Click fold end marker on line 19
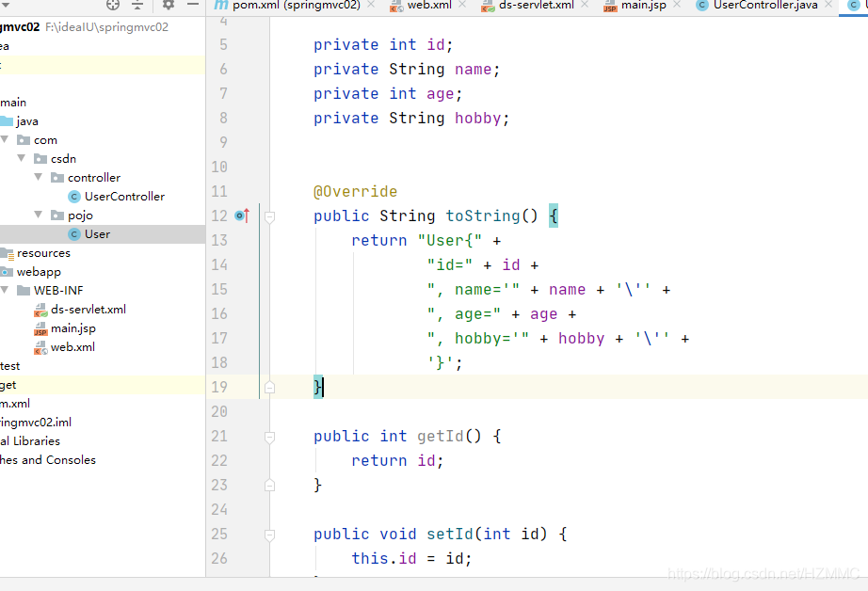This screenshot has height=591, width=868. 269,388
